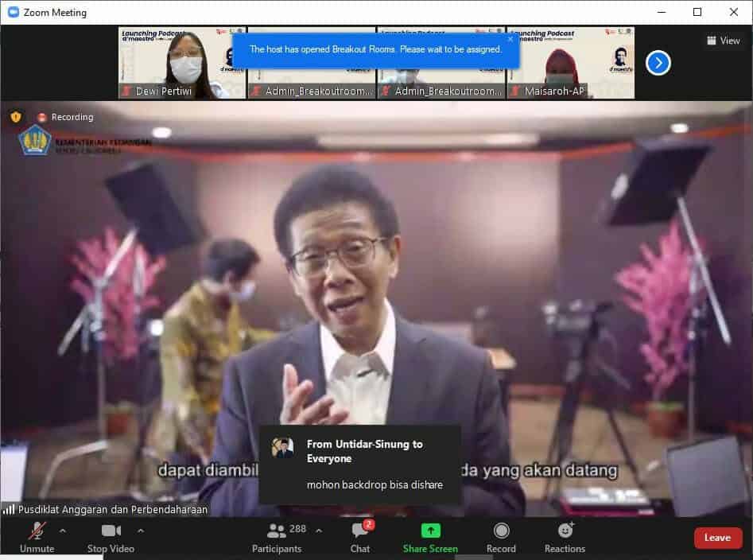Click the Zoom Meeting title bar icon
The image size is (753, 560).
14,12
